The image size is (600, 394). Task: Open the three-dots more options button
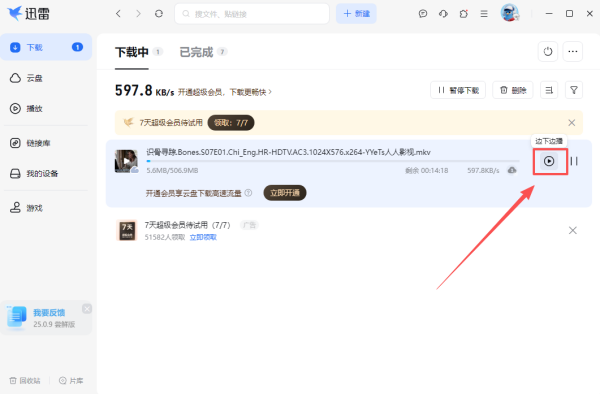pyautogui.click(x=573, y=51)
